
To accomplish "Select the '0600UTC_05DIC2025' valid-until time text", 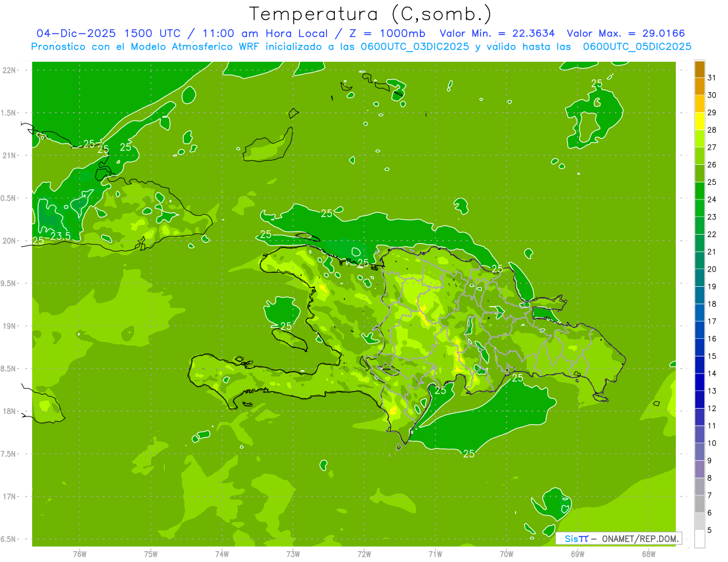I will [637, 47].
